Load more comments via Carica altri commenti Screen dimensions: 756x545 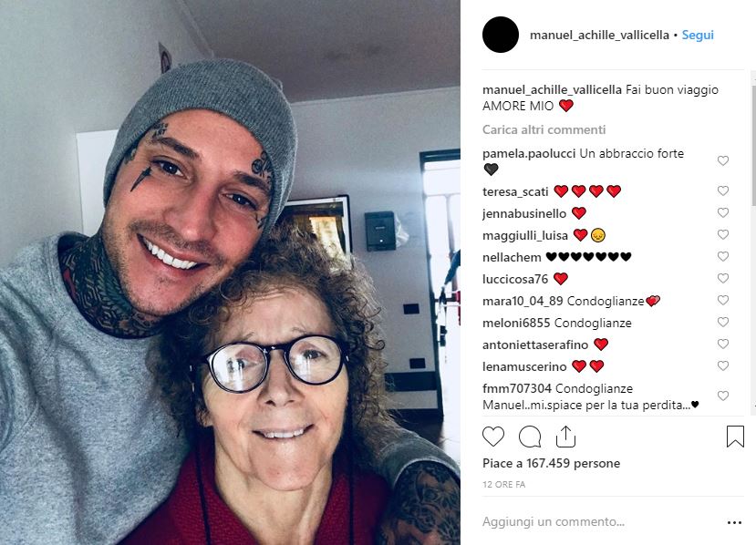(x=544, y=129)
